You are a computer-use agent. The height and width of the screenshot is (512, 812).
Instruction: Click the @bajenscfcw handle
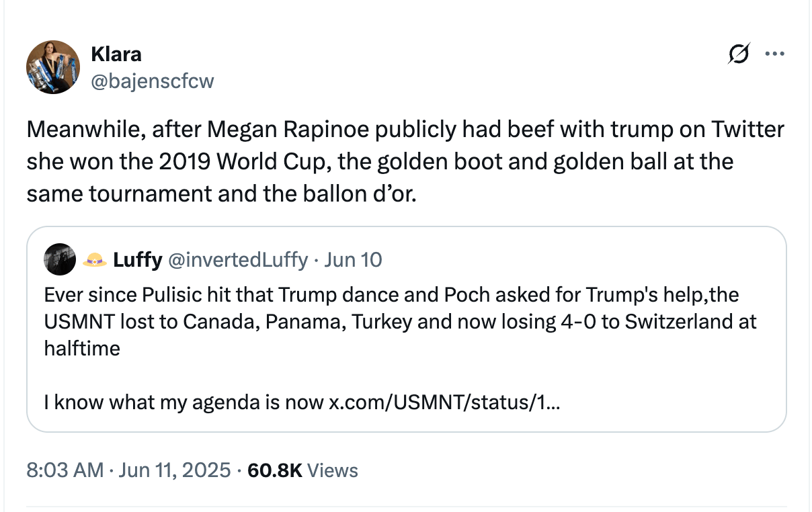(x=152, y=81)
